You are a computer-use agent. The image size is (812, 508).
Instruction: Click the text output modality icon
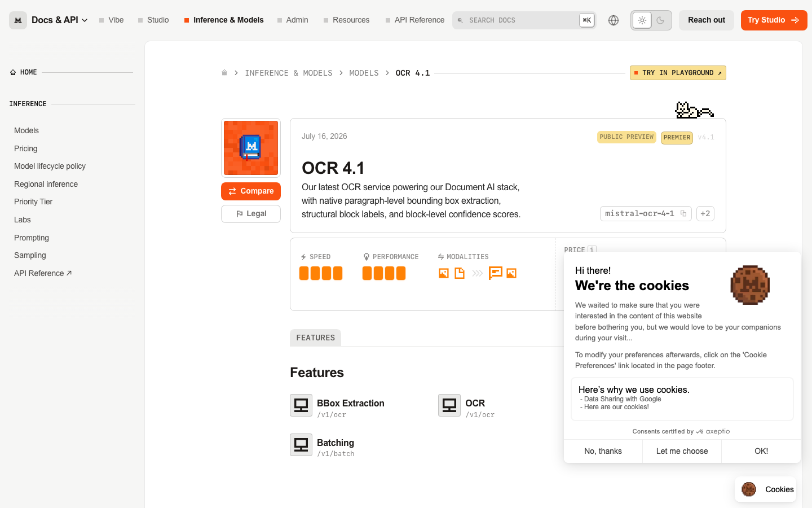[x=495, y=273]
